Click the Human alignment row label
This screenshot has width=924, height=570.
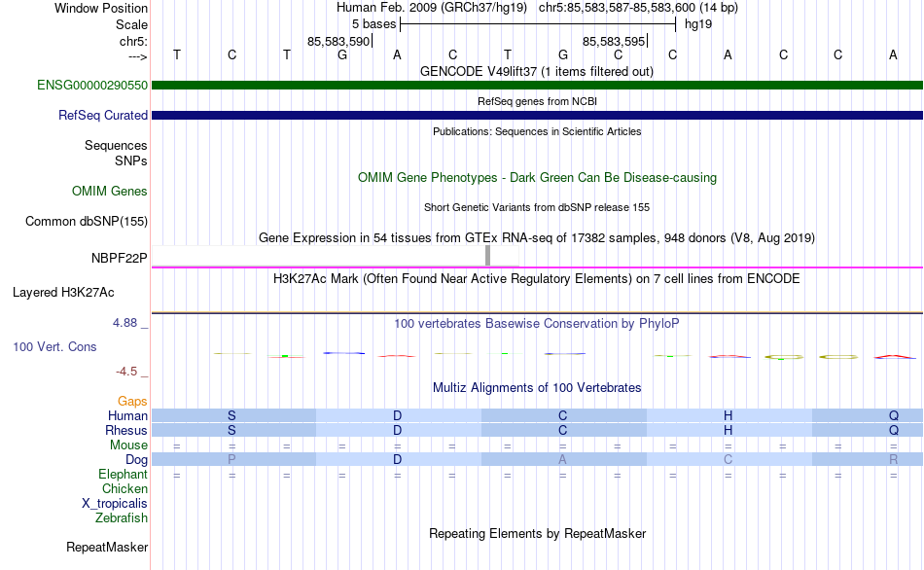[127, 415]
